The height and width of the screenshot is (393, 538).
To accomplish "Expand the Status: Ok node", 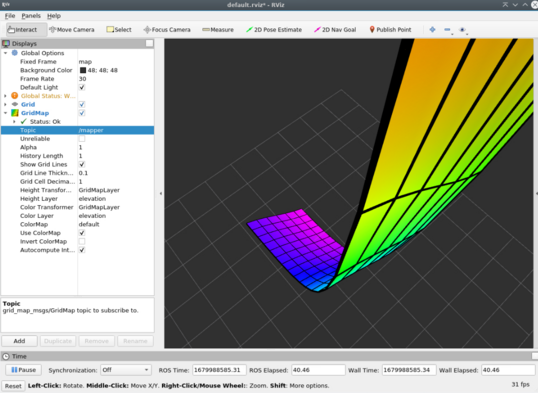I will click(x=14, y=122).
